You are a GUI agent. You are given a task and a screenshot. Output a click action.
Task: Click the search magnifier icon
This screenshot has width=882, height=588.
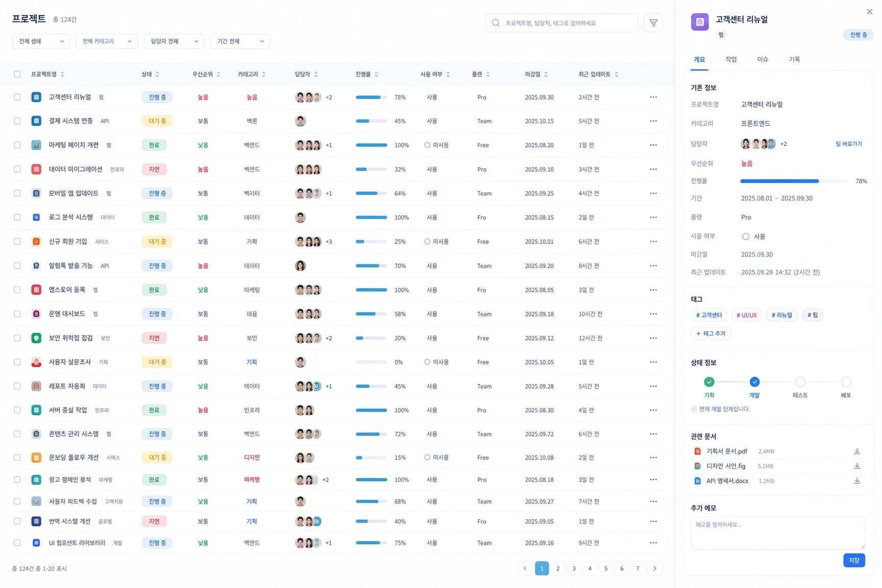[496, 23]
